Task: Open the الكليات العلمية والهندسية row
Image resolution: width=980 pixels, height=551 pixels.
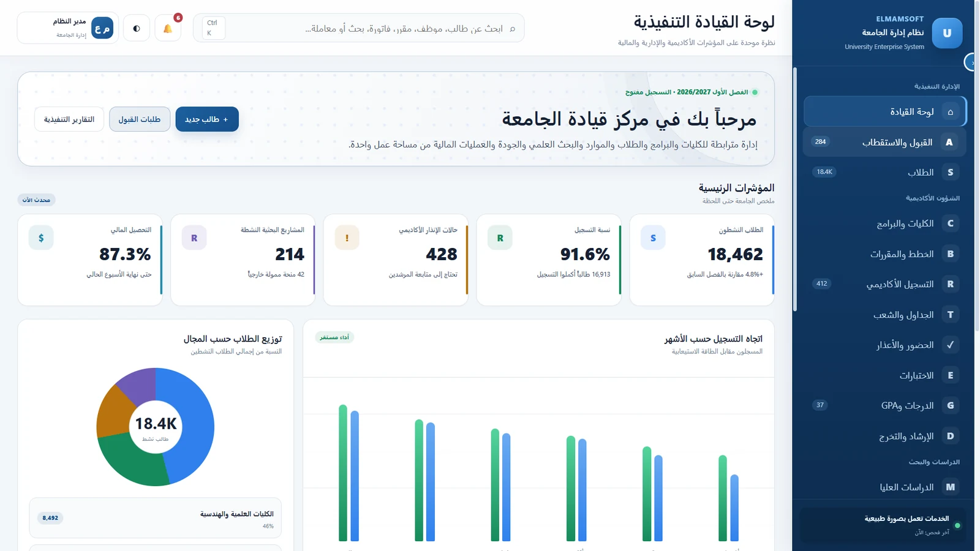Action: click(155, 518)
